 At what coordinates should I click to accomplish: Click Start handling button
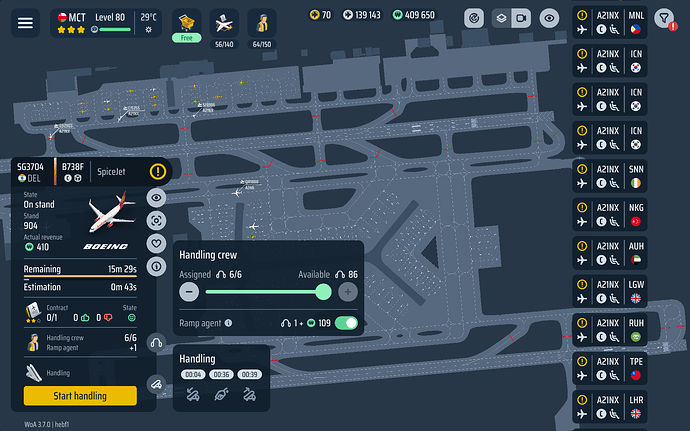coord(80,396)
